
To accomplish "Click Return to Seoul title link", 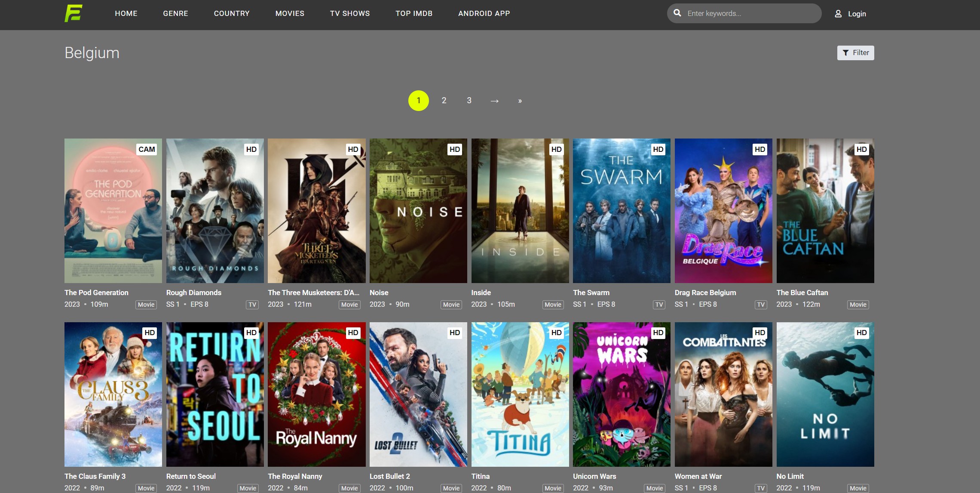I will click(191, 476).
